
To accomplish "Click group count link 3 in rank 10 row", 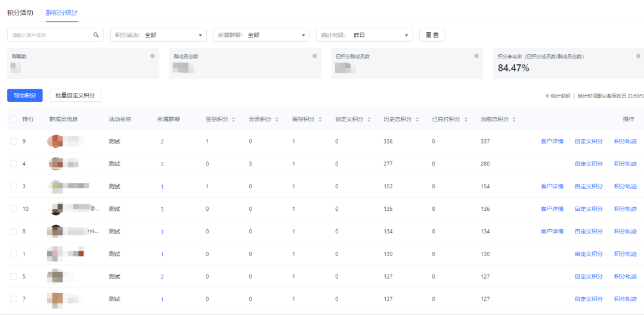I will click(x=162, y=209).
